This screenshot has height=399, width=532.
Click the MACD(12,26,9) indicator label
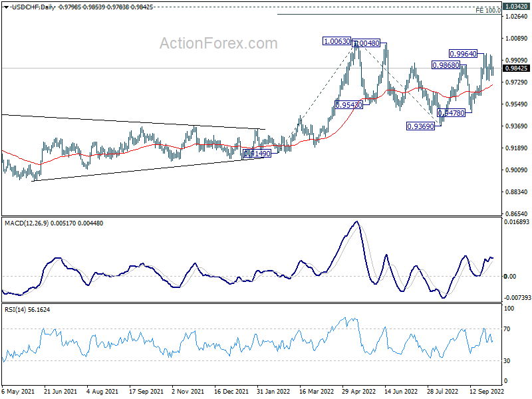click(x=27, y=223)
